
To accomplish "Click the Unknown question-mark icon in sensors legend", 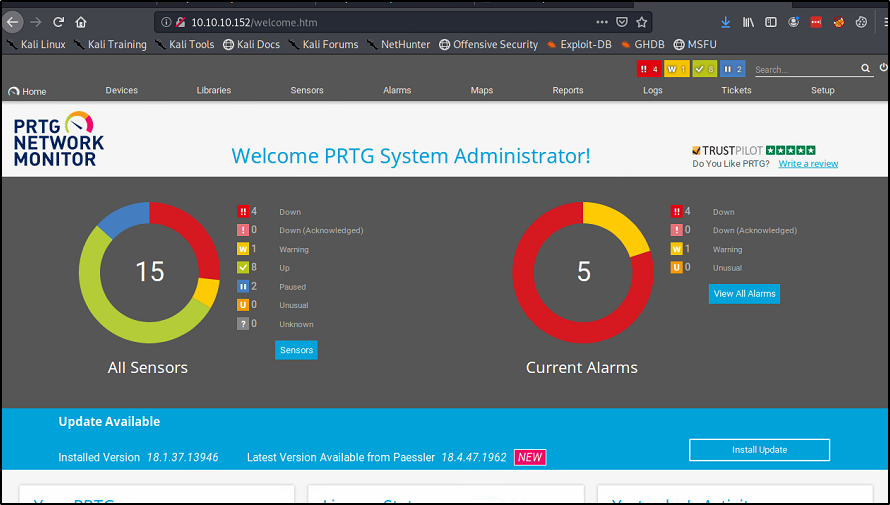I will (243, 323).
